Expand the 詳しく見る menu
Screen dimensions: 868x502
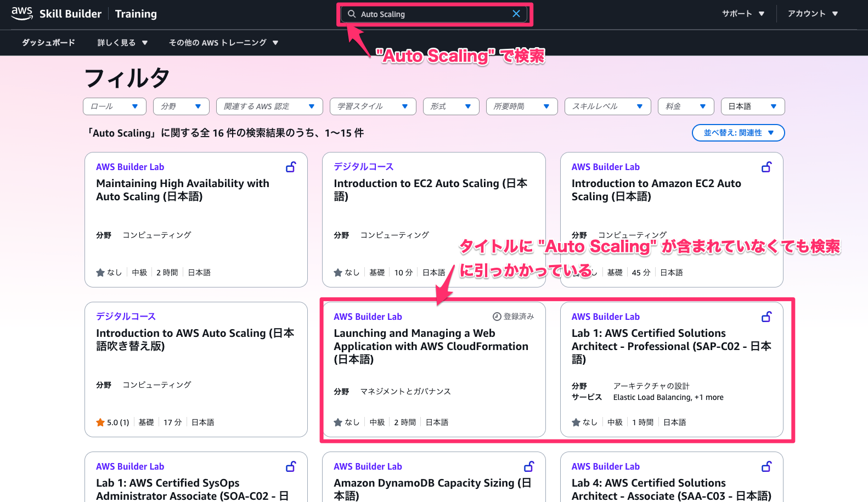point(122,42)
